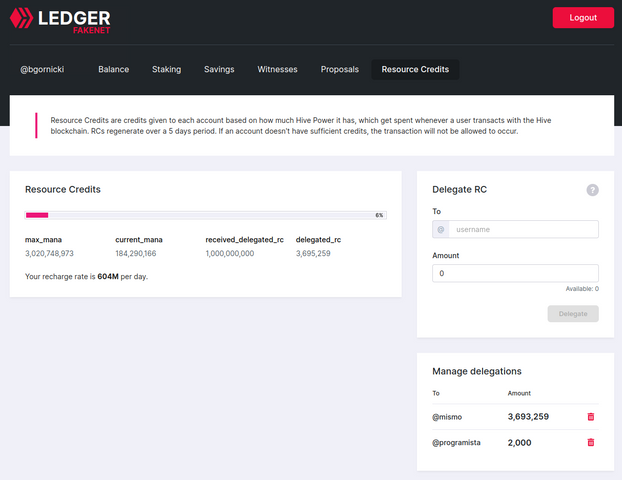View the Proposals tab
Image resolution: width=622 pixels, height=480 pixels.
point(339,70)
